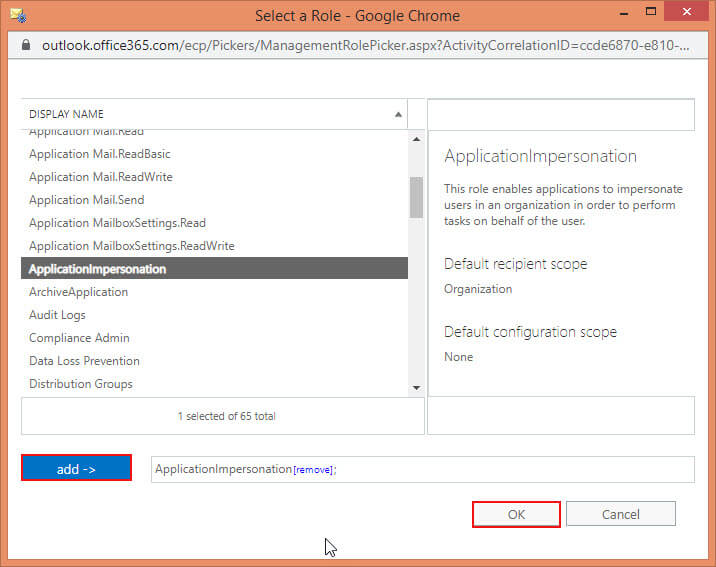Select the ArchiveApplication role
The height and width of the screenshot is (567, 716).
point(214,292)
